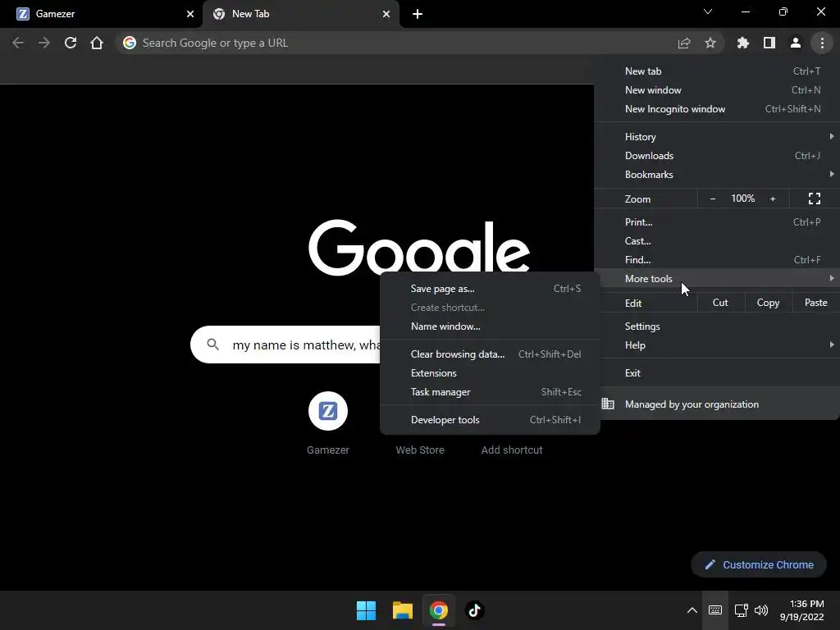
Task: Choose New tab from Chrome menu
Action: (717, 71)
